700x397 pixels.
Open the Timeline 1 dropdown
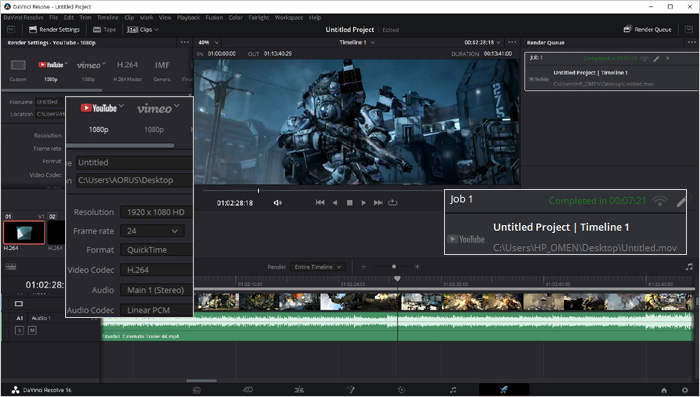pyautogui.click(x=357, y=42)
